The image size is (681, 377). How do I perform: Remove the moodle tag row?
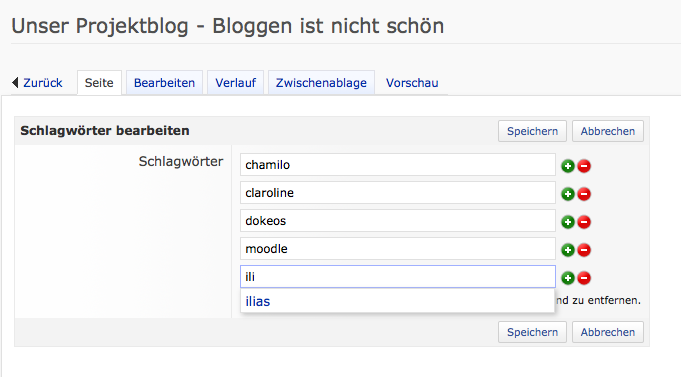tap(584, 250)
